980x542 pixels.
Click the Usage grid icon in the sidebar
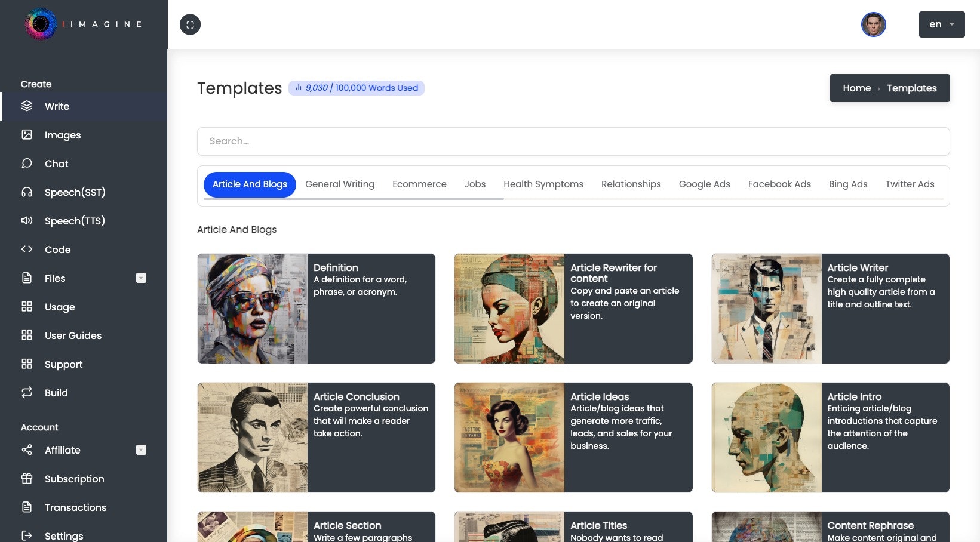(x=27, y=307)
